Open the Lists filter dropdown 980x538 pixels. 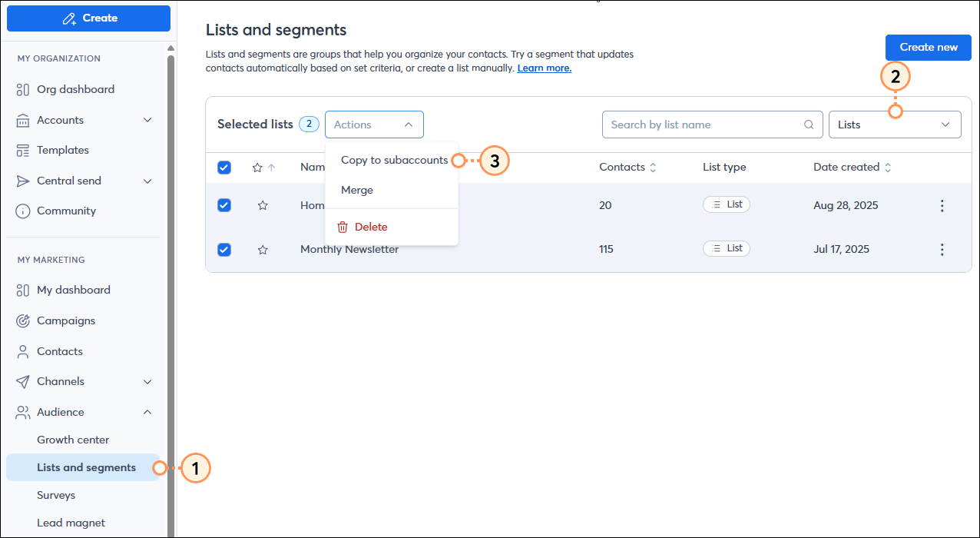pos(894,124)
